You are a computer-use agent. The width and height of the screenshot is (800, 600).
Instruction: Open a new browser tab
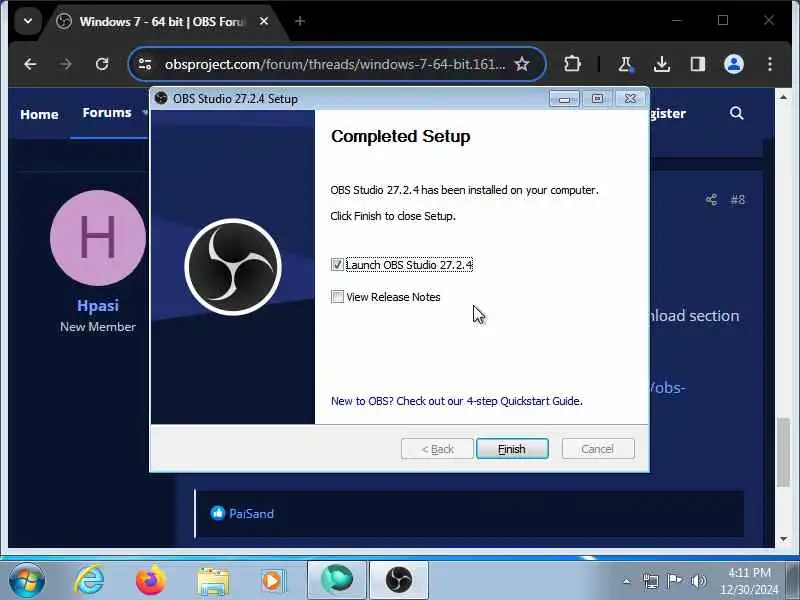(300, 21)
